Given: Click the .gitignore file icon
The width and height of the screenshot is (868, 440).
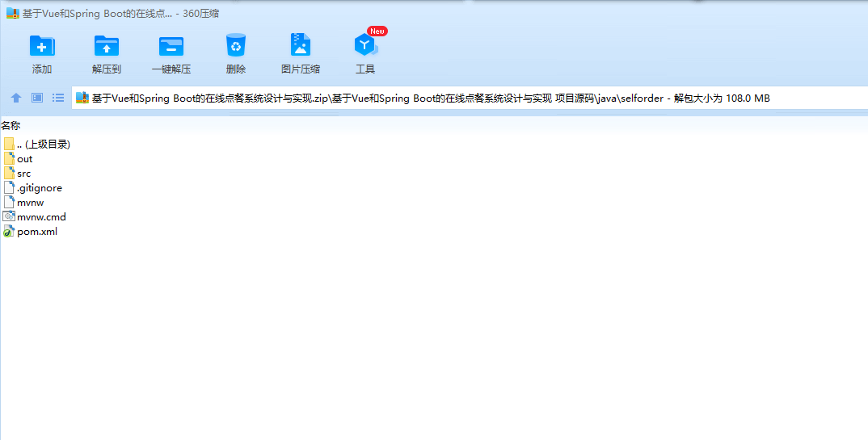Looking at the screenshot, I should point(9,188).
